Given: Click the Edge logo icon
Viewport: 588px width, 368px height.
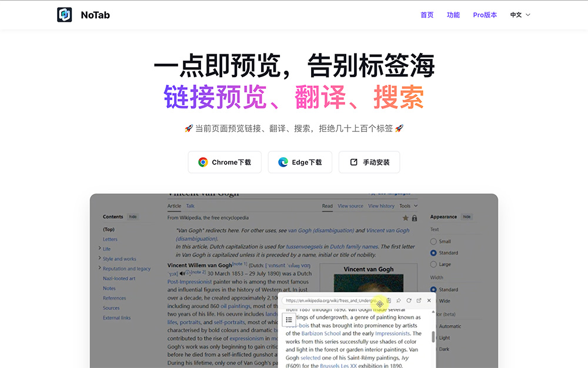Looking at the screenshot, I should coord(283,163).
